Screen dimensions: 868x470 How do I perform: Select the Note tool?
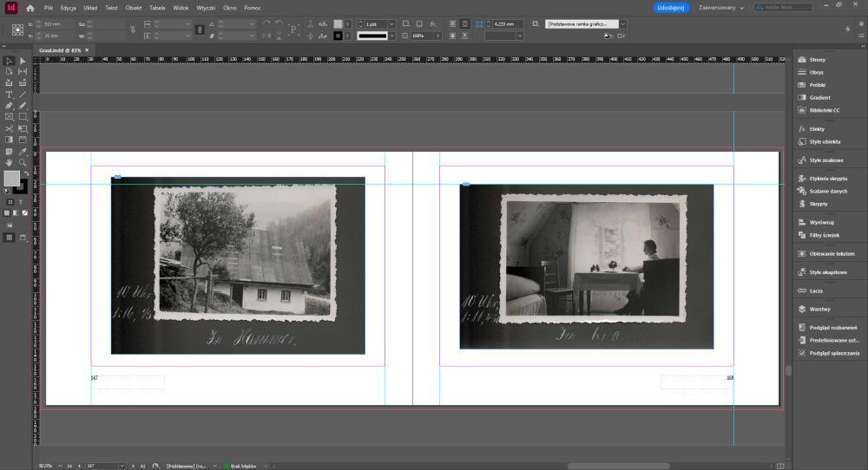pos(9,152)
